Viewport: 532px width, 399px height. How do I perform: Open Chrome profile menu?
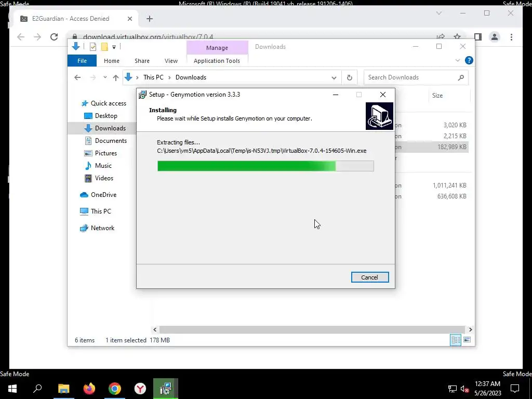pyautogui.click(x=495, y=37)
